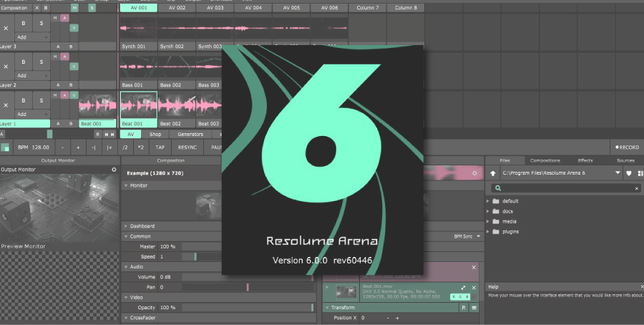The height and width of the screenshot is (325, 644).
Task: Adjust Audio Pan slider
Action: pos(248,287)
